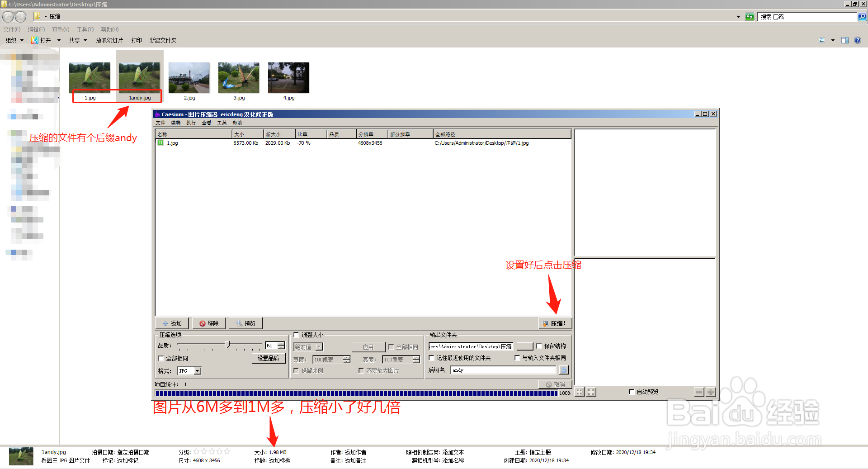868x469 pixels.
Task: Toggle the same for all (全部相同) quality checkbox
Action: coord(161,358)
